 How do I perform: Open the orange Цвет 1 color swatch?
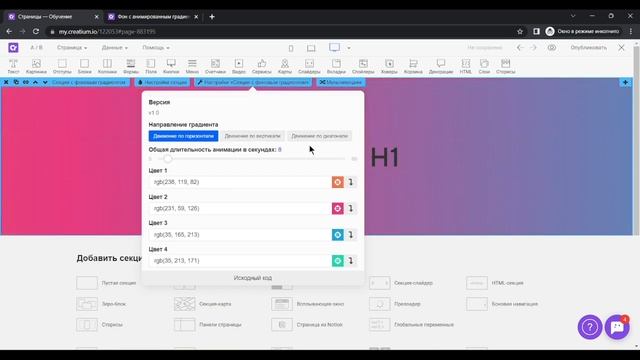(338, 182)
